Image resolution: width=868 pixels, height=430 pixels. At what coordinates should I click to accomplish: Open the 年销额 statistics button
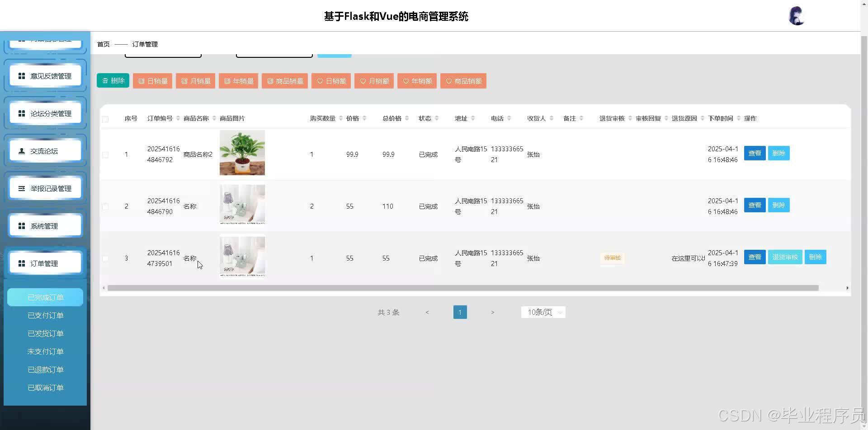pos(417,81)
